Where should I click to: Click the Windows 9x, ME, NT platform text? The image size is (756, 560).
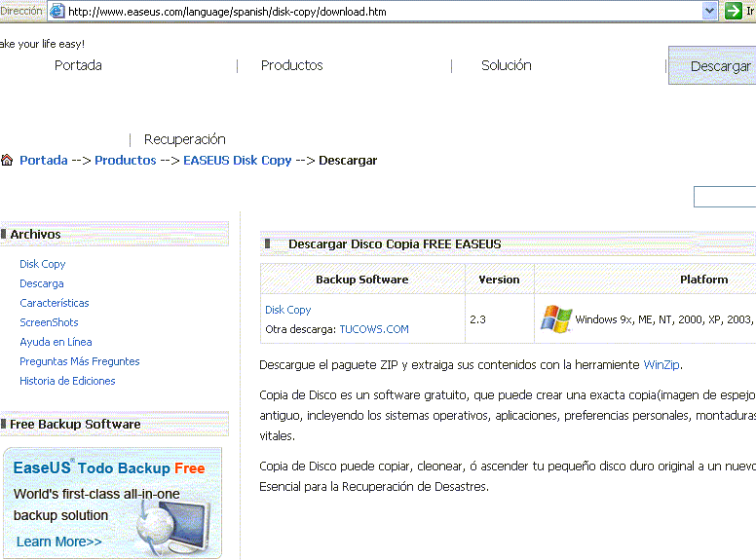663,319
